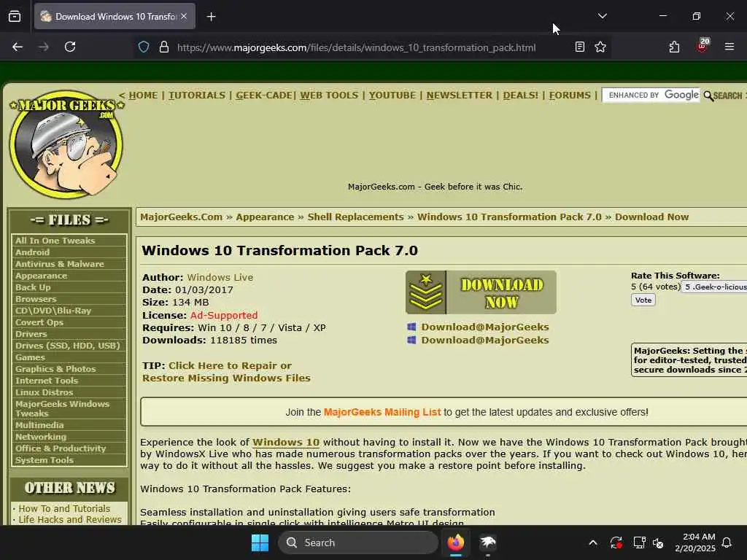Image resolution: width=747 pixels, height=560 pixels.
Task: Open the WEB TOOLS menu link
Action: [x=329, y=96]
